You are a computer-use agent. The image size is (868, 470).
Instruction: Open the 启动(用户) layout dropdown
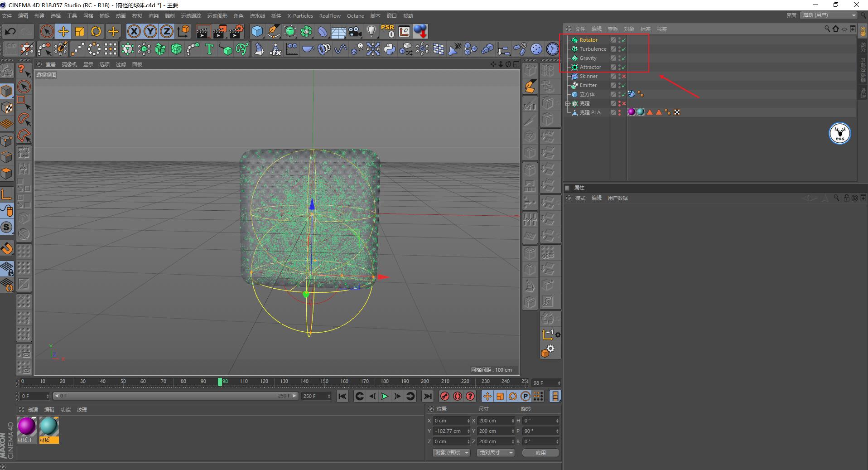tap(828, 15)
